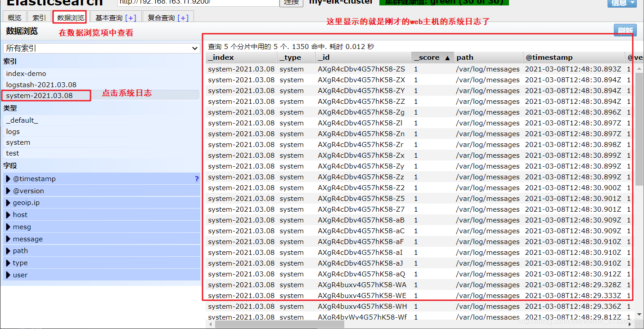This screenshot has width=644, height=329.
Task: Open the 基本查询 tab
Action: [x=116, y=18]
